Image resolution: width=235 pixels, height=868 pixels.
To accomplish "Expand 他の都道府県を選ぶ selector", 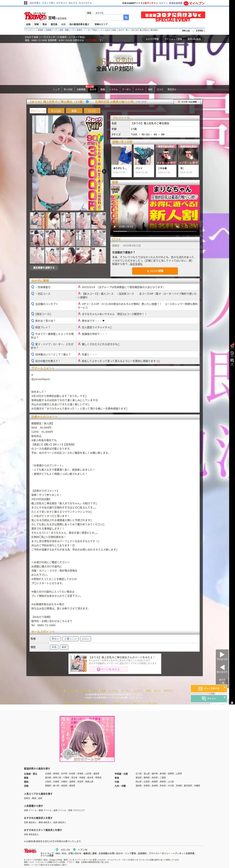I will point(79,24).
